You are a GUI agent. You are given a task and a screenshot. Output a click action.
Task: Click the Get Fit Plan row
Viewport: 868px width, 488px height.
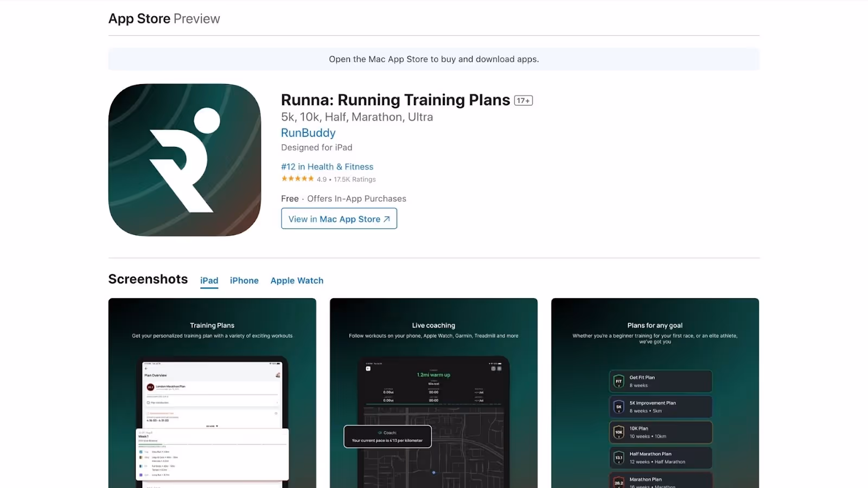[x=660, y=381]
